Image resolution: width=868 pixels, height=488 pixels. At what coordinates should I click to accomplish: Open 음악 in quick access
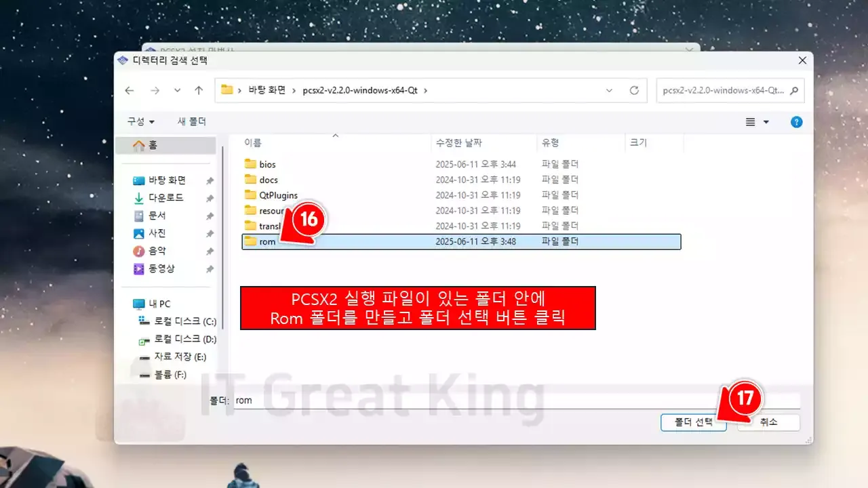tap(157, 251)
